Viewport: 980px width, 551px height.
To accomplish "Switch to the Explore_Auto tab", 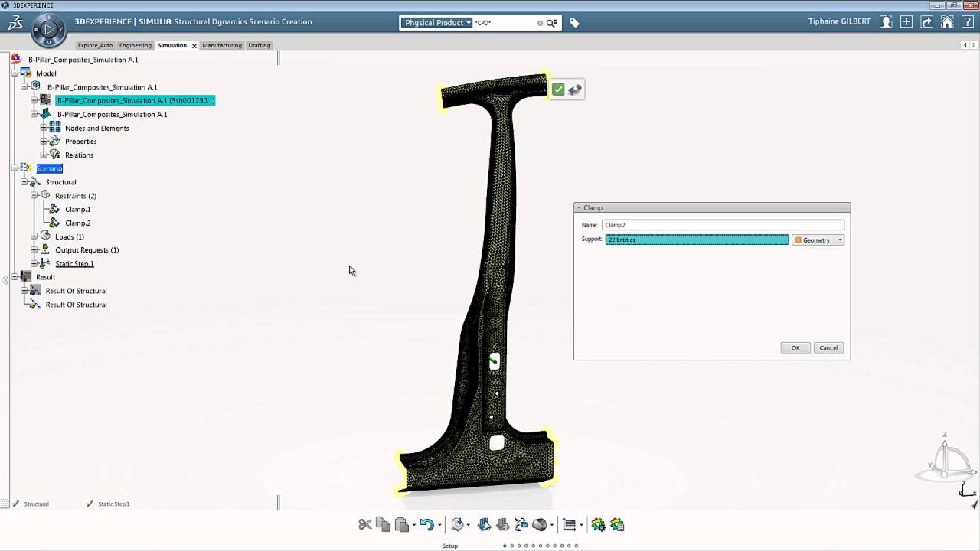I will pyautogui.click(x=95, y=45).
